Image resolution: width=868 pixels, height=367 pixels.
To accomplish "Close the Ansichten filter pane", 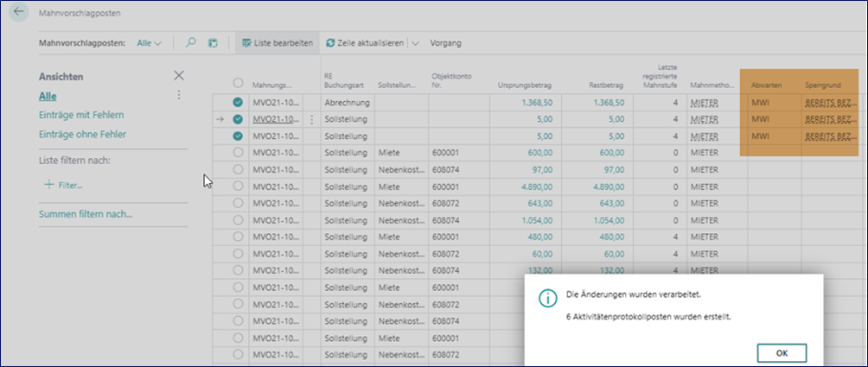I will pos(179,76).
